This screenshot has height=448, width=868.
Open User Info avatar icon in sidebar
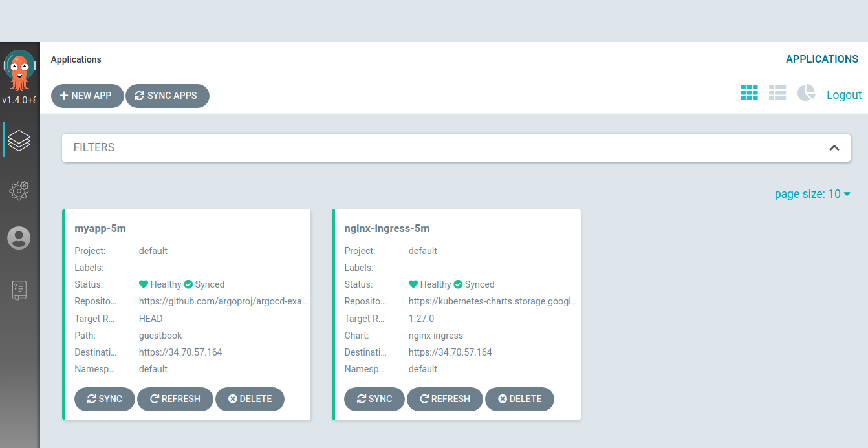click(19, 238)
